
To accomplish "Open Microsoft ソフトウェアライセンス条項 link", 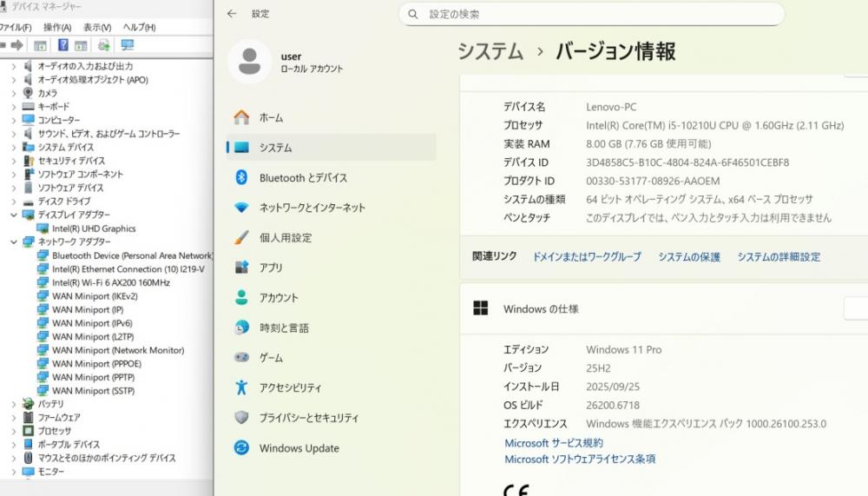I will pyautogui.click(x=580, y=459).
